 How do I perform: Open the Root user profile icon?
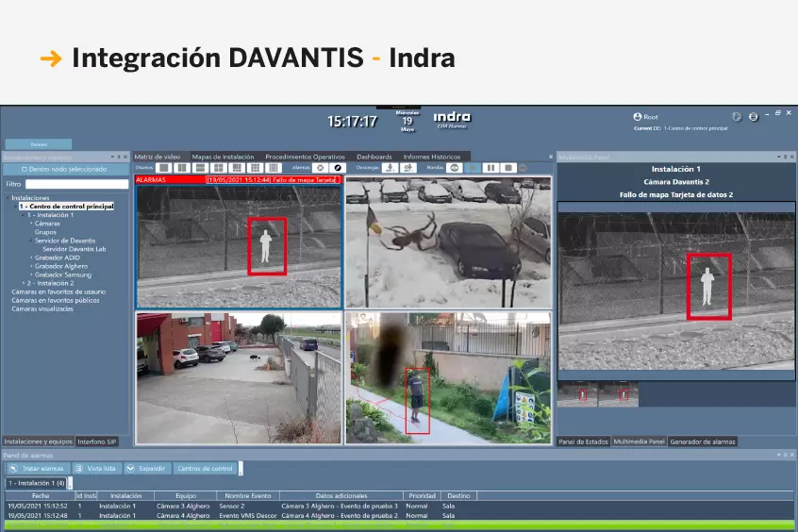(x=638, y=117)
